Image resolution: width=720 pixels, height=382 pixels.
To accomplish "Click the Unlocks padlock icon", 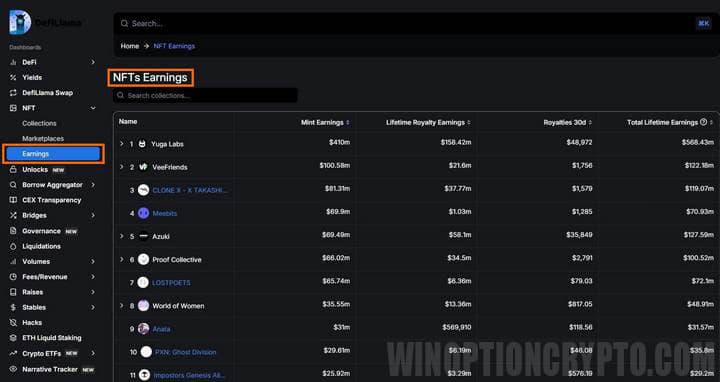I will pos(13,169).
